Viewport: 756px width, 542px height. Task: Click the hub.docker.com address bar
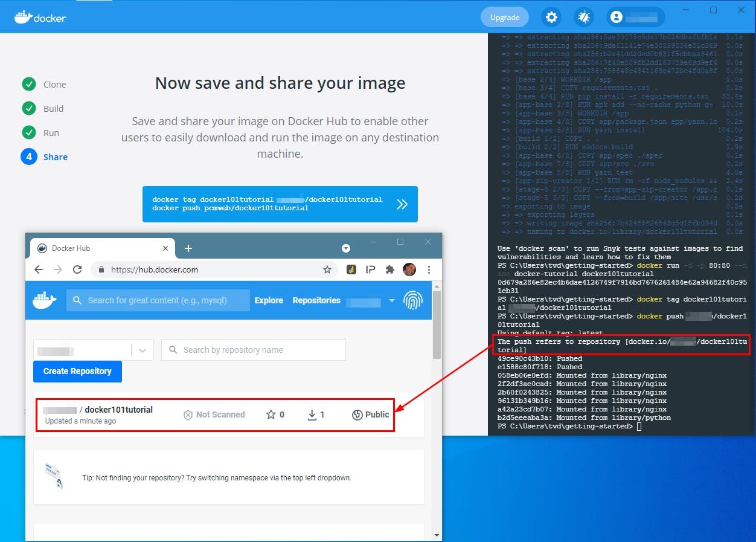click(214, 269)
